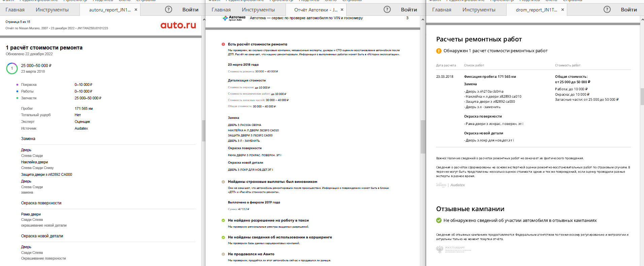The height and width of the screenshot is (266, 644).
Task: Switch to Главная tab in drom_report window
Action: click(442, 10)
